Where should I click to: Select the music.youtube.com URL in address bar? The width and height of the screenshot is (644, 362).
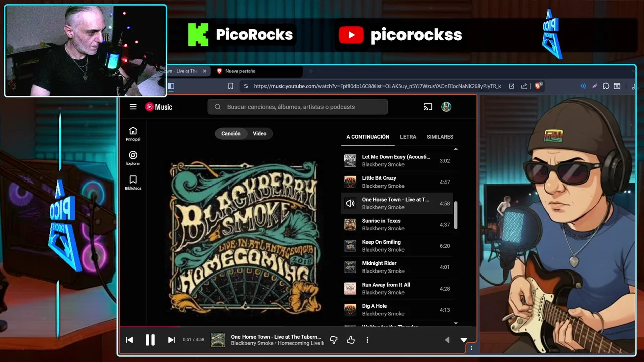pos(377,86)
